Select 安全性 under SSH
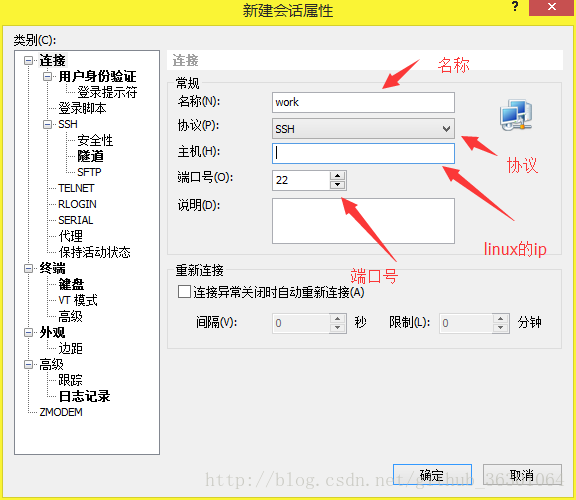This screenshot has width=576, height=500. pyautogui.click(x=95, y=140)
